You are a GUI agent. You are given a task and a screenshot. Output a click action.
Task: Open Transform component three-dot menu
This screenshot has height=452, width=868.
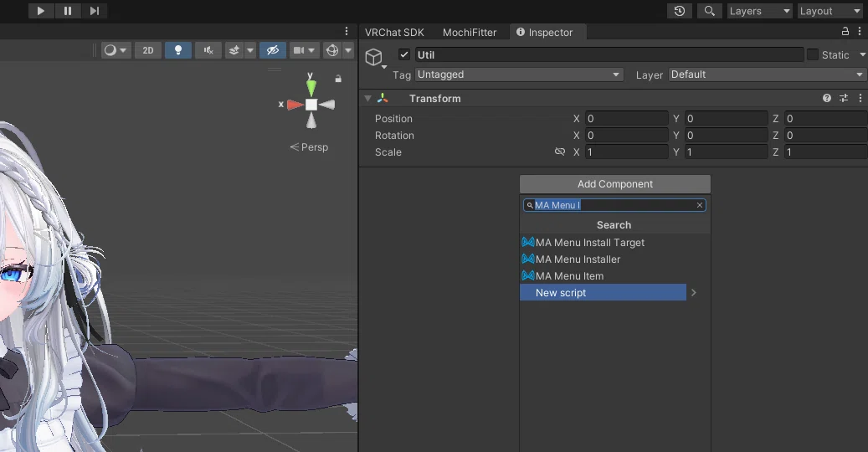click(860, 98)
